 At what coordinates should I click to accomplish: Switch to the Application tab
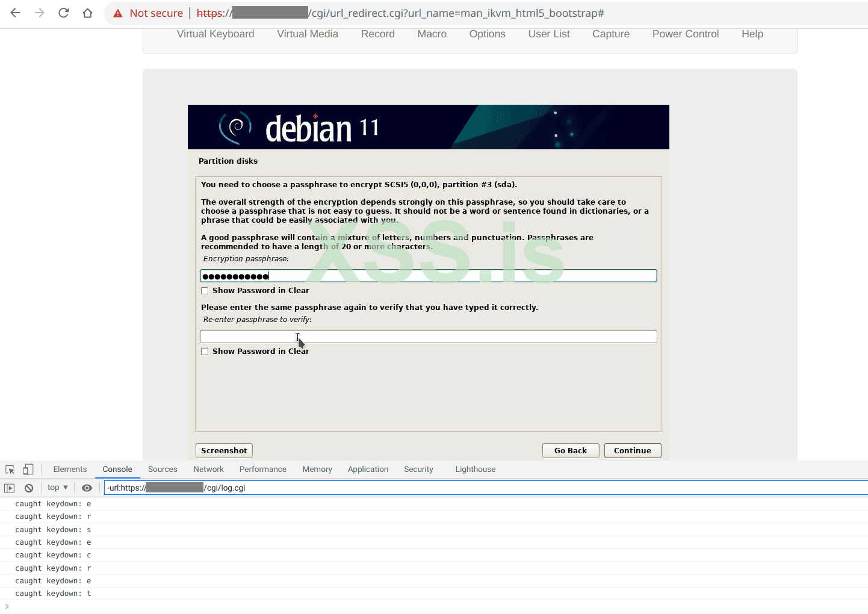point(368,470)
